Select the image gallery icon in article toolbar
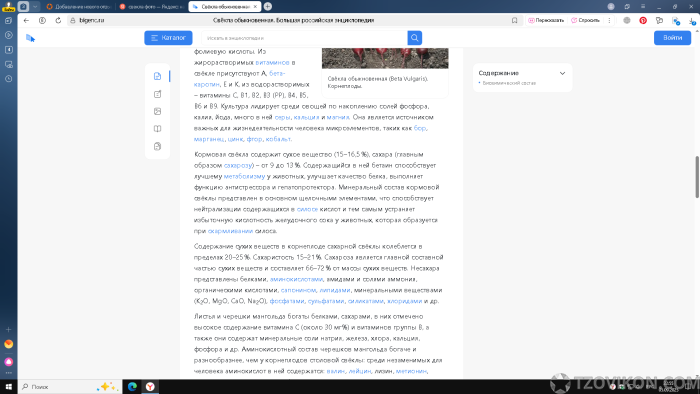The image size is (700, 394). coord(157,112)
